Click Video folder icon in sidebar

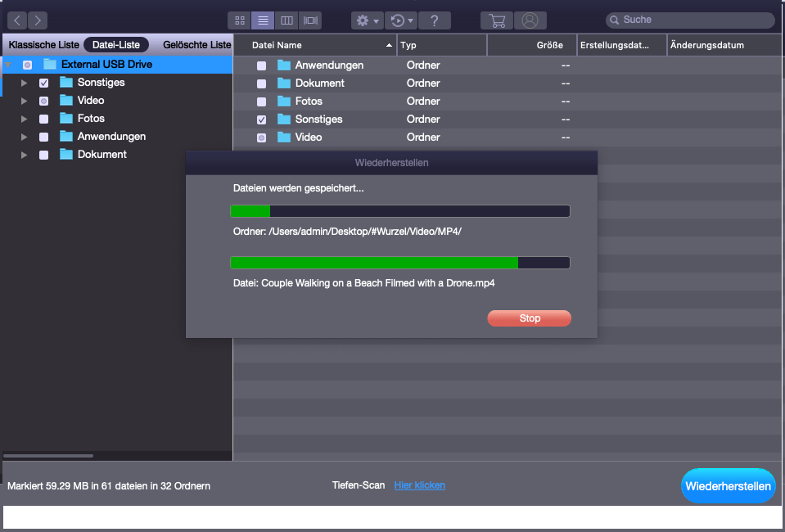(66, 100)
